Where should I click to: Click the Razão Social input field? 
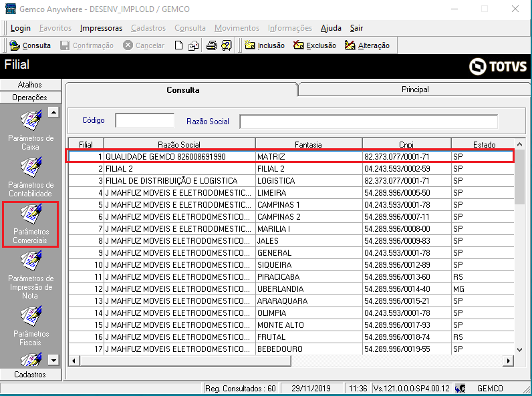(x=369, y=122)
